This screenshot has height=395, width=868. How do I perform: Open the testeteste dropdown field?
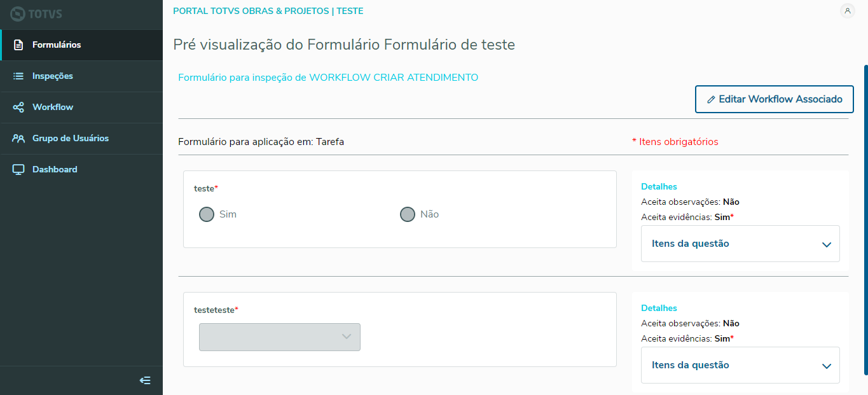click(x=280, y=337)
